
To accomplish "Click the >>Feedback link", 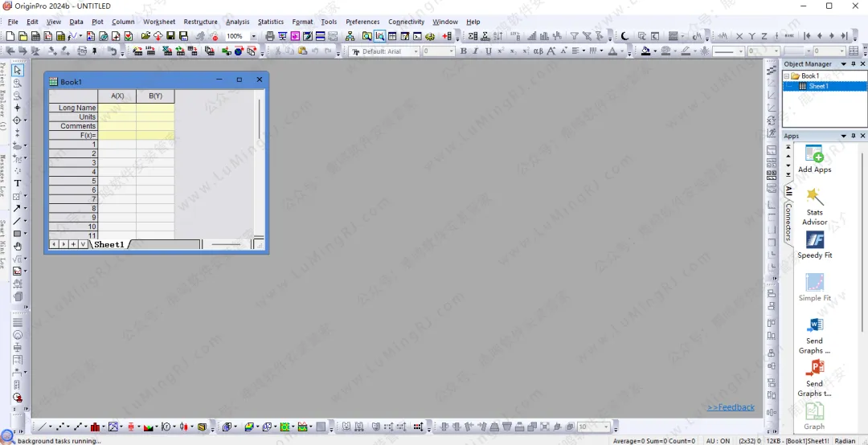I will coord(730,407).
